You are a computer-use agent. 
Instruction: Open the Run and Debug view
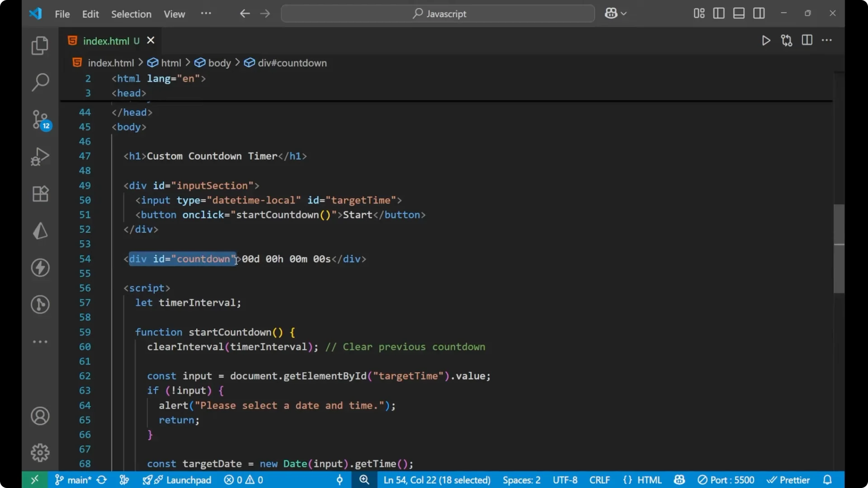coord(40,156)
